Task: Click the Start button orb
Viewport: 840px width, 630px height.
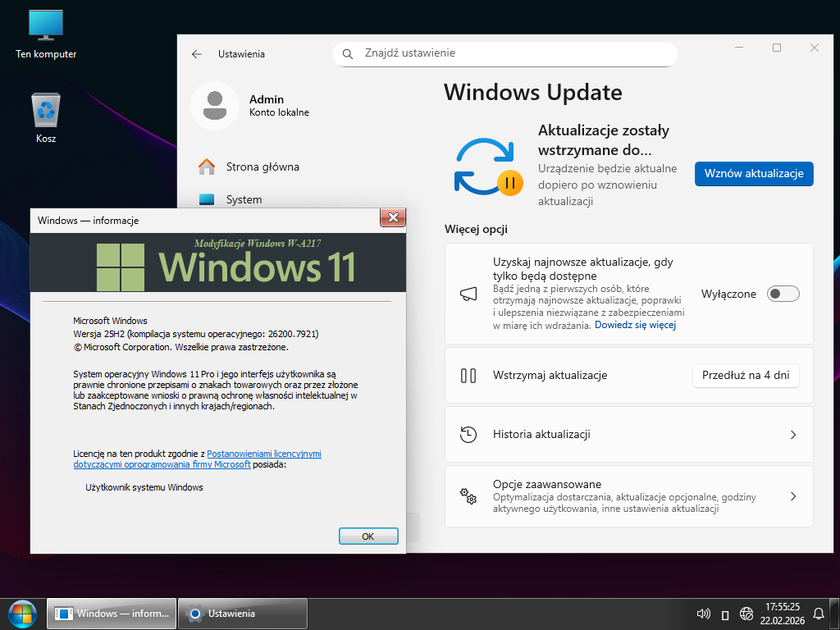Action: (x=22, y=614)
